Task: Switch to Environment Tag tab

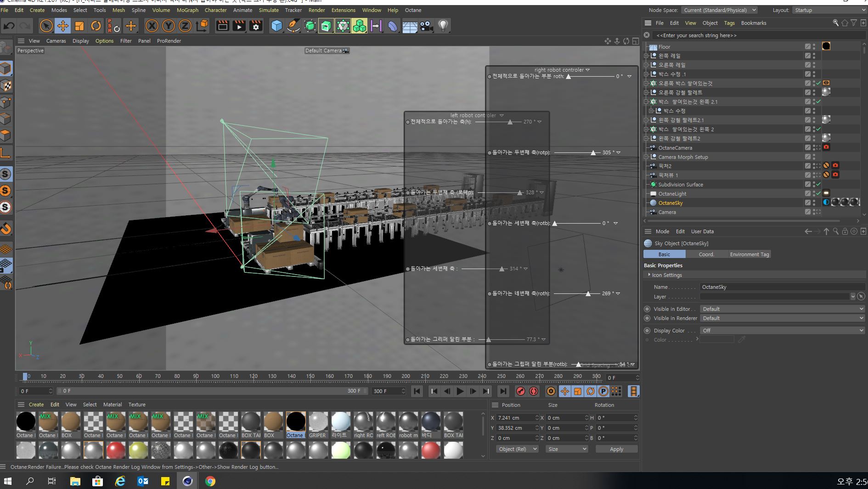Action: click(750, 254)
